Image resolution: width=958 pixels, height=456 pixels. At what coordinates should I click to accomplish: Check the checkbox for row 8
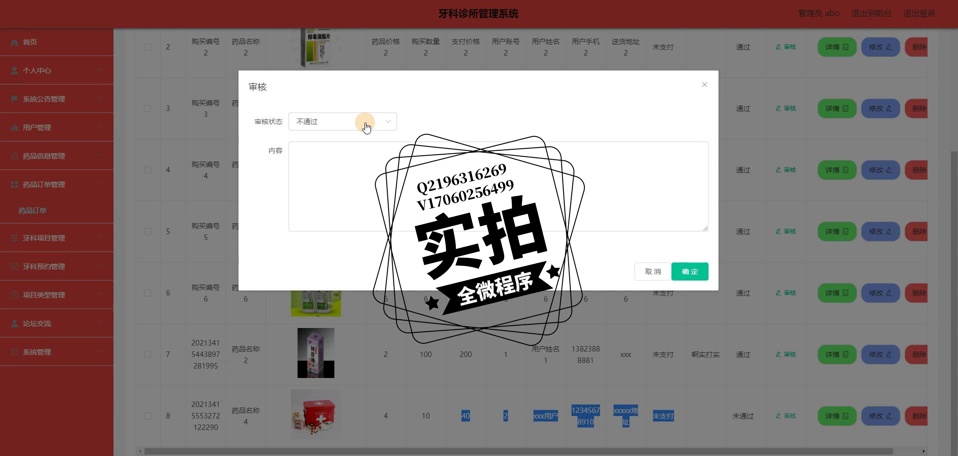[x=148, y=416]
